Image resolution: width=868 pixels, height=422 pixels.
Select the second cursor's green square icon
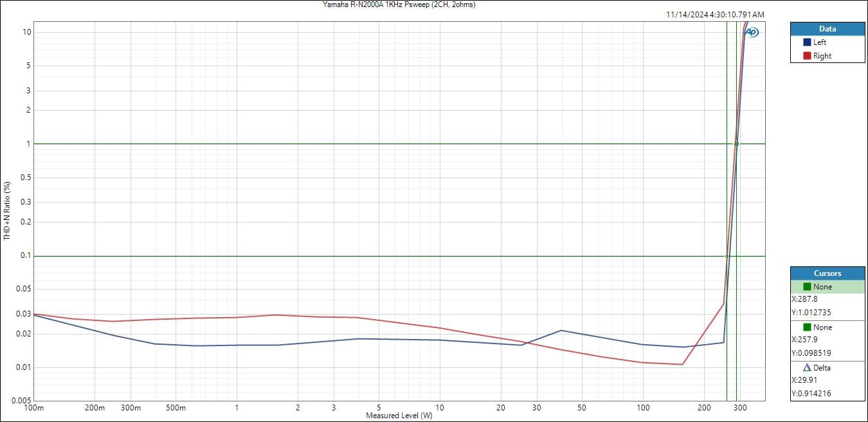[807, 327]
